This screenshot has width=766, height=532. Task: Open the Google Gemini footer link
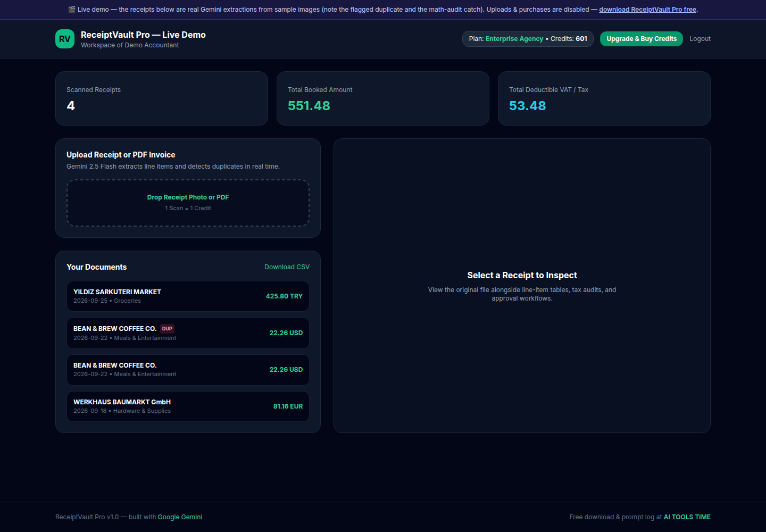[x=180, y=517]
